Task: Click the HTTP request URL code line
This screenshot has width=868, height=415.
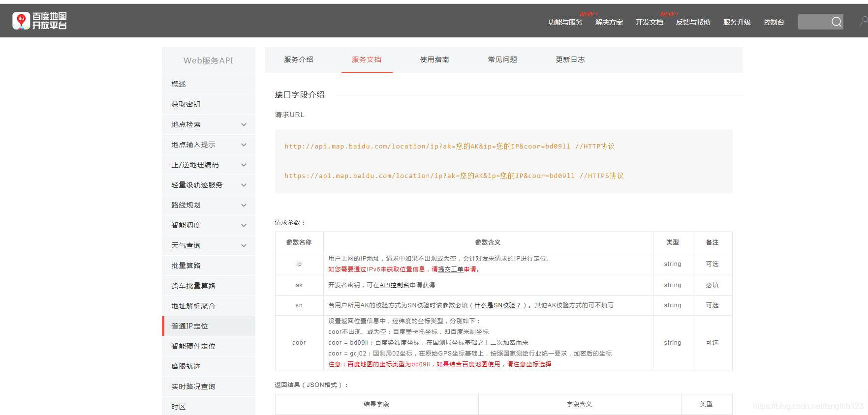Action: tap(450, 146)
